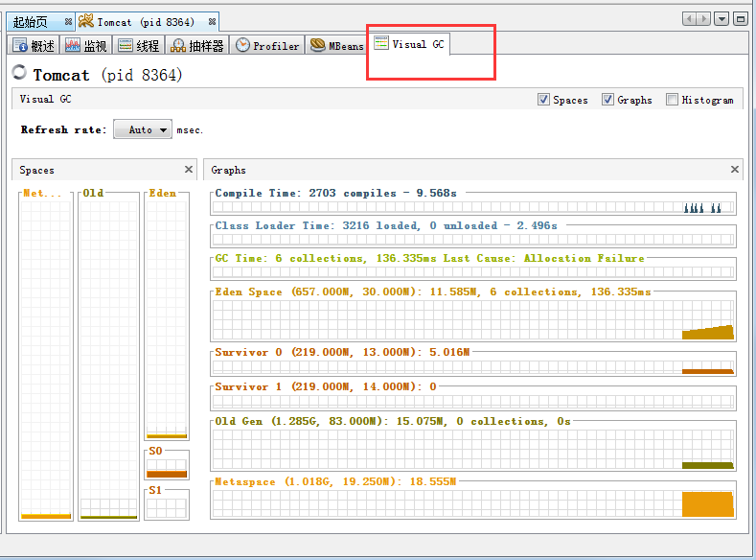This screenshot has width=756, height=560.
Task: Toggle the Graphs checkbox
Action: coord(607,100)
